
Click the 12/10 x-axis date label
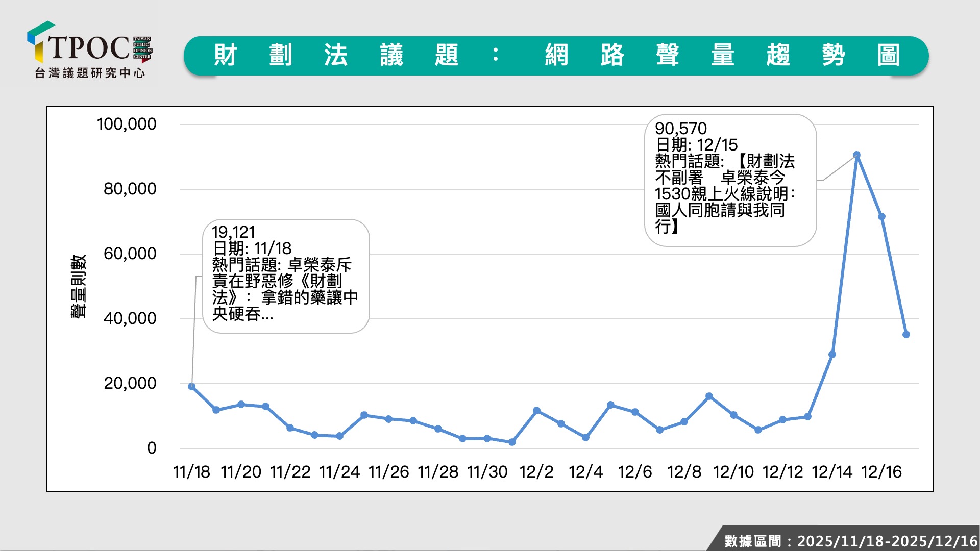[x=733, y=472]
